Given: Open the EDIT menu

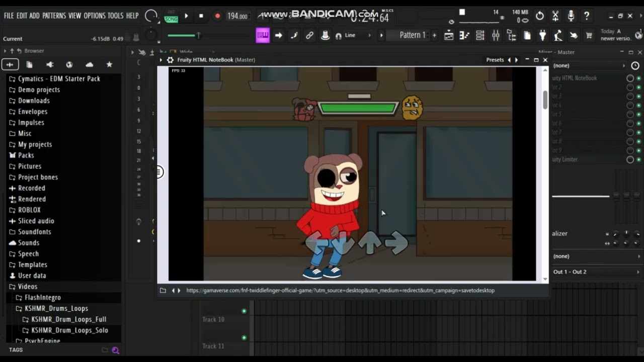Looking at the screenshot, I should [x=22, y=16].
